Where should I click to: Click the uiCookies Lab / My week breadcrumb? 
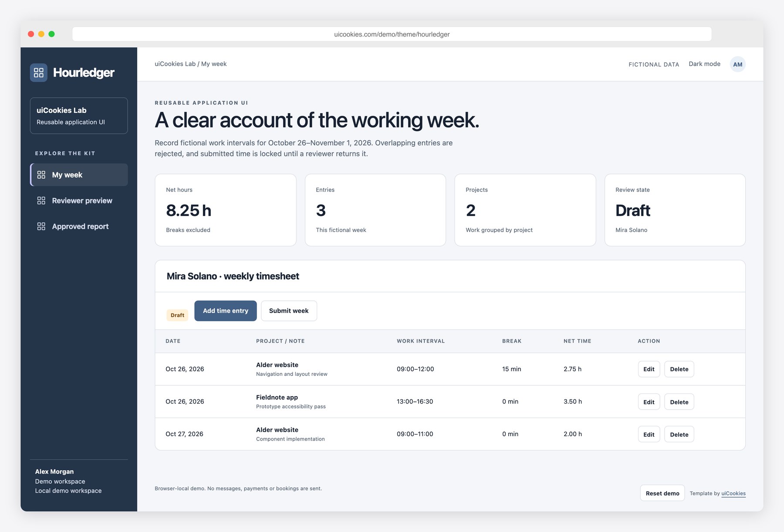point(191,64)
